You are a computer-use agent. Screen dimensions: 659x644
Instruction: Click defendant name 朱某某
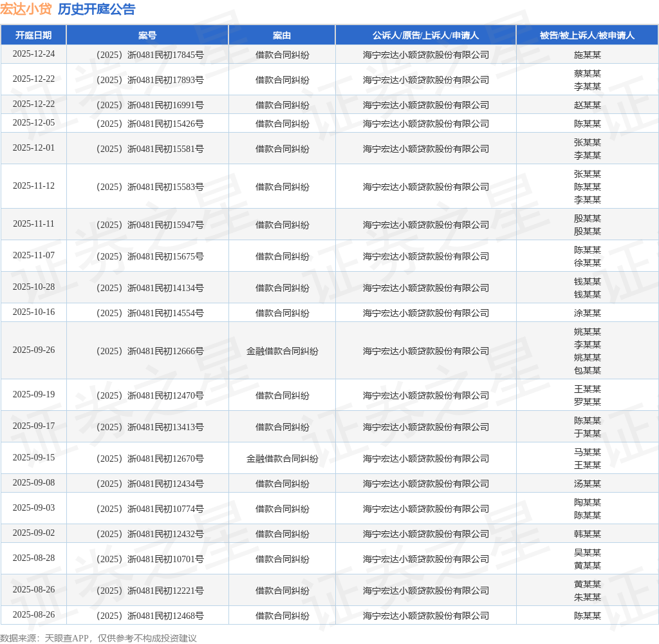[587, 597]
